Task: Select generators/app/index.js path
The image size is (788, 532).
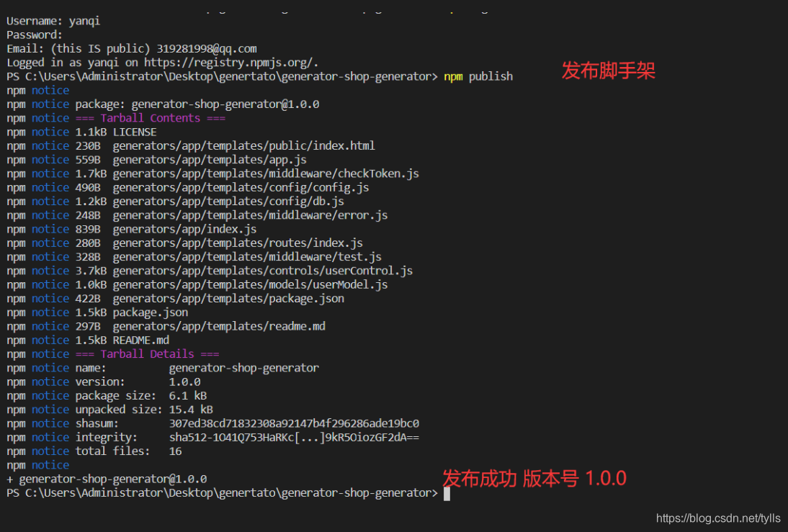Action: coord(184,230)
